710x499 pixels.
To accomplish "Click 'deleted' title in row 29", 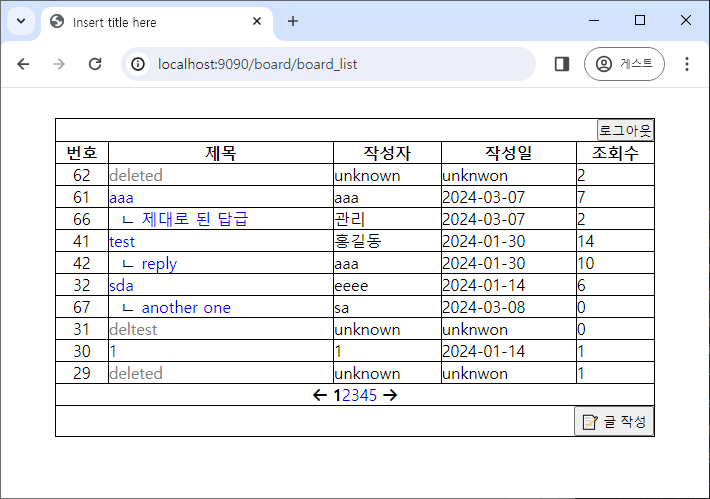I will pos(136,374).
